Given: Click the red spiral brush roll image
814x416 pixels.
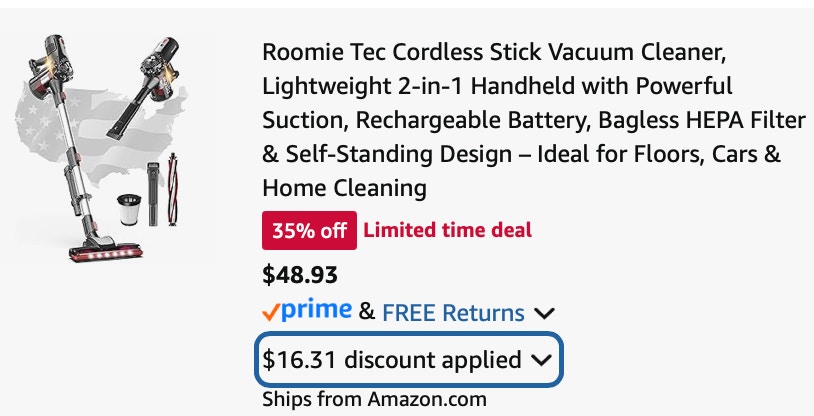Looking at the screenshot, I should pyautogui.click(x=173, y=189).
